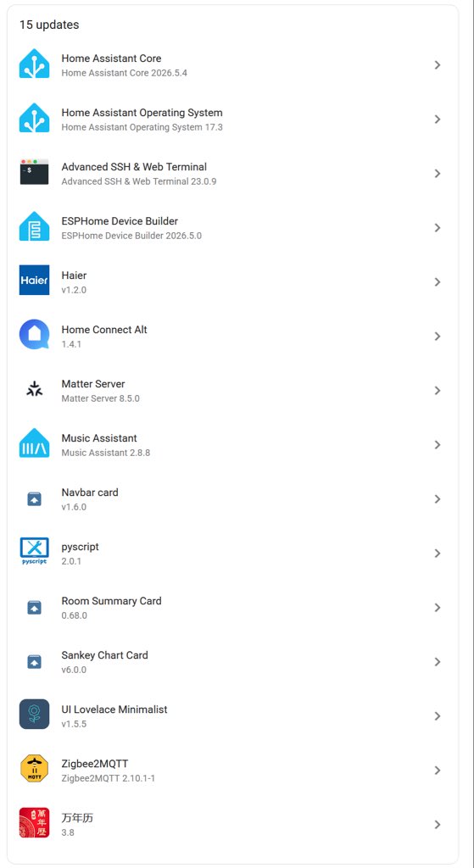Open the chevron for ESPHome Device Builder
The image size is (474, 868).
[438, 227]
